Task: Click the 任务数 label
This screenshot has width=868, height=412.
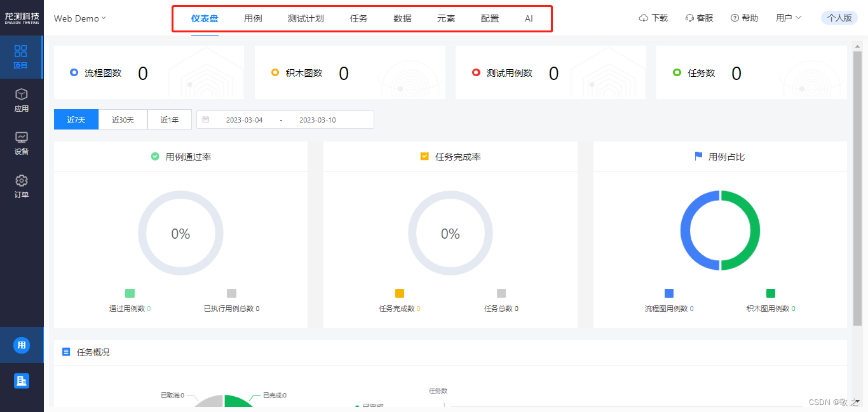Action: [x=702, y=73]
